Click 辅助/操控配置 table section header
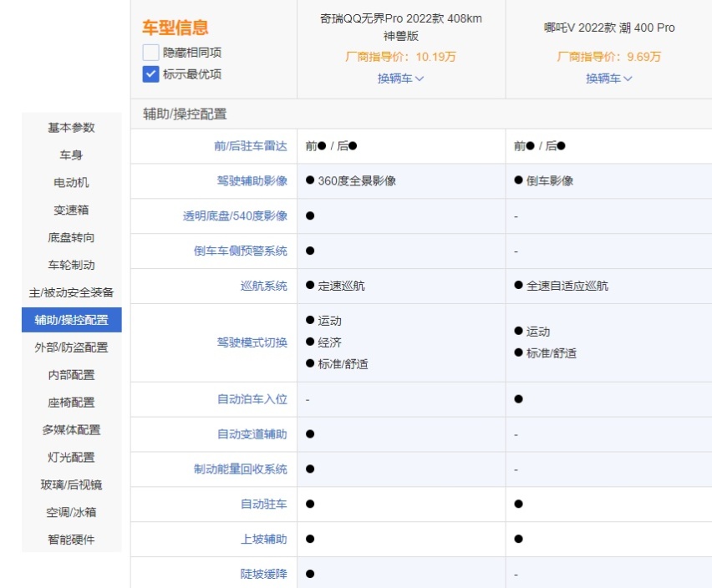The height and width of the screenshot is (588, 712). (x=185, y=114)
